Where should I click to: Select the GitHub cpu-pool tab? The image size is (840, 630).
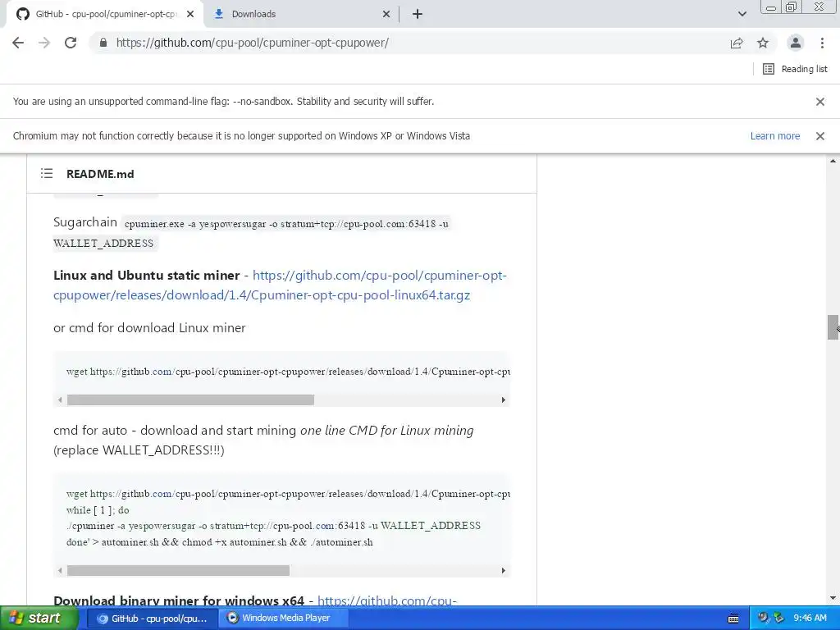tap(104, 15)
